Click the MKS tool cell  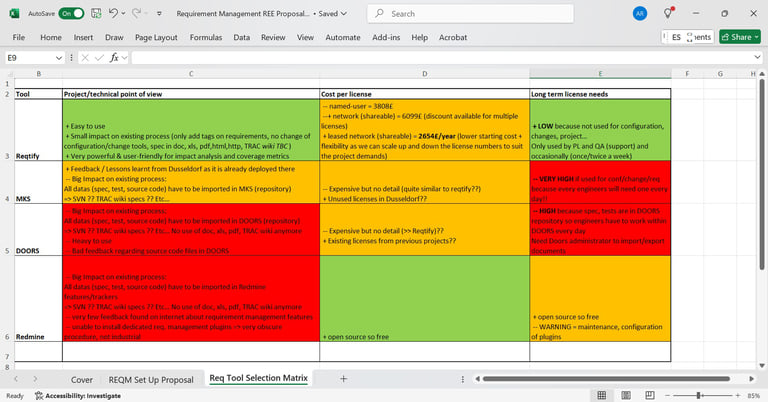coord(38,182)
